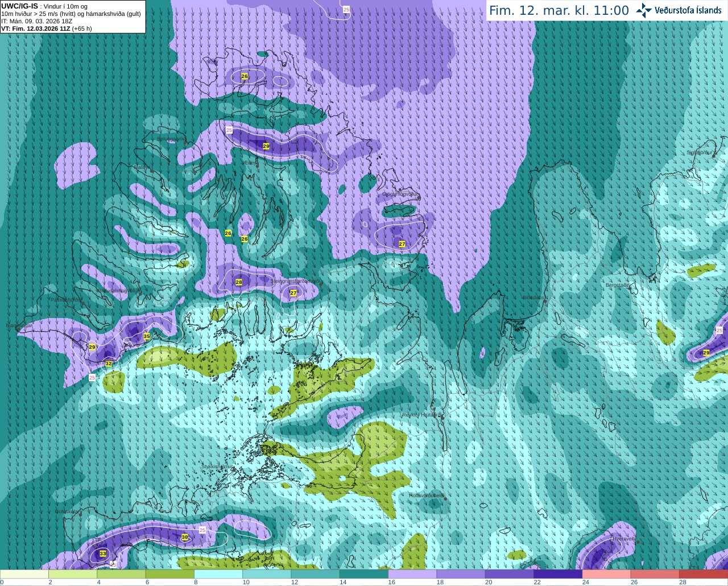This screenshot has height=586, width=728.
Task: Select the Gufuskálar station label
Action: (x=67, y=511)
